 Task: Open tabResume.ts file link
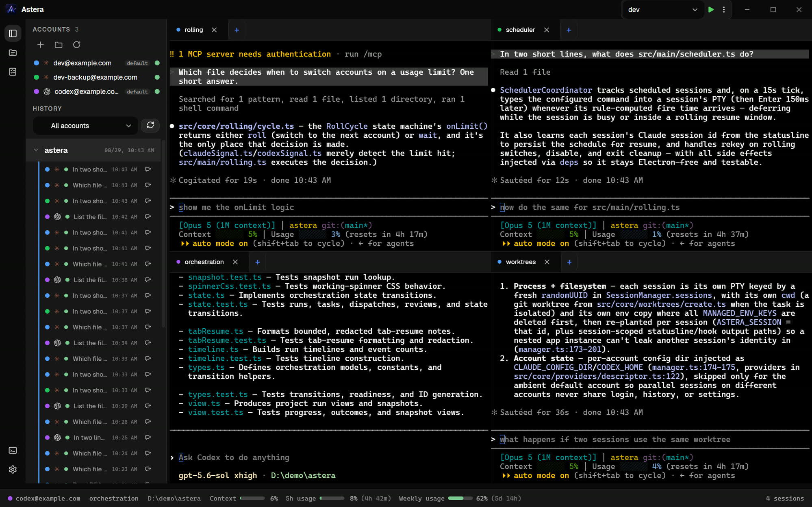coord(215,331)
